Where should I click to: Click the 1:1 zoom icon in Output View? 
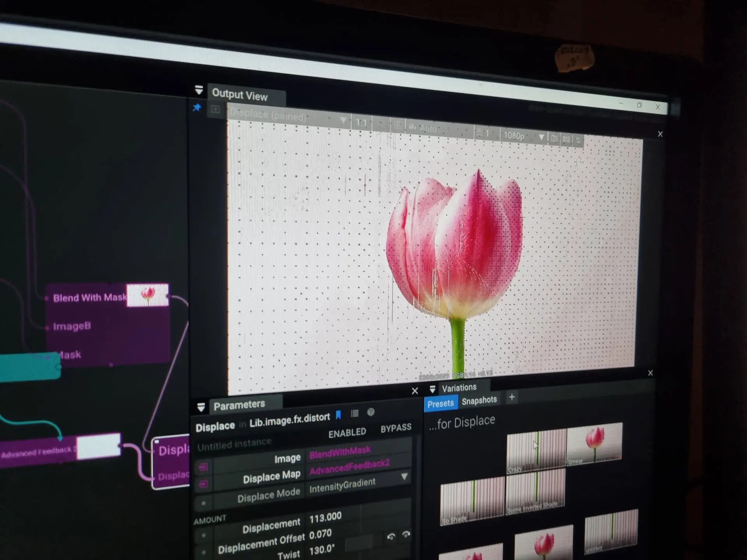point(362,122)
